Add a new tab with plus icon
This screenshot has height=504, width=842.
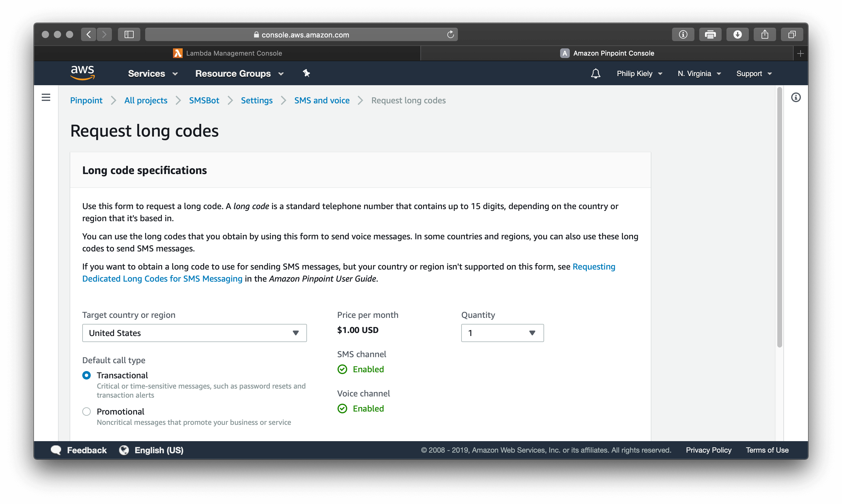tap(800, 53)
